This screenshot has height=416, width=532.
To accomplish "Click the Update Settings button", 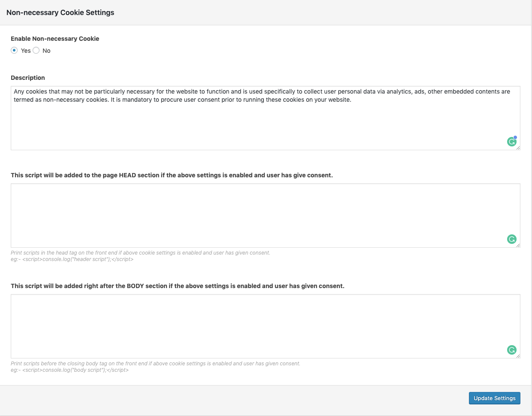I will [x=494, y=398].
